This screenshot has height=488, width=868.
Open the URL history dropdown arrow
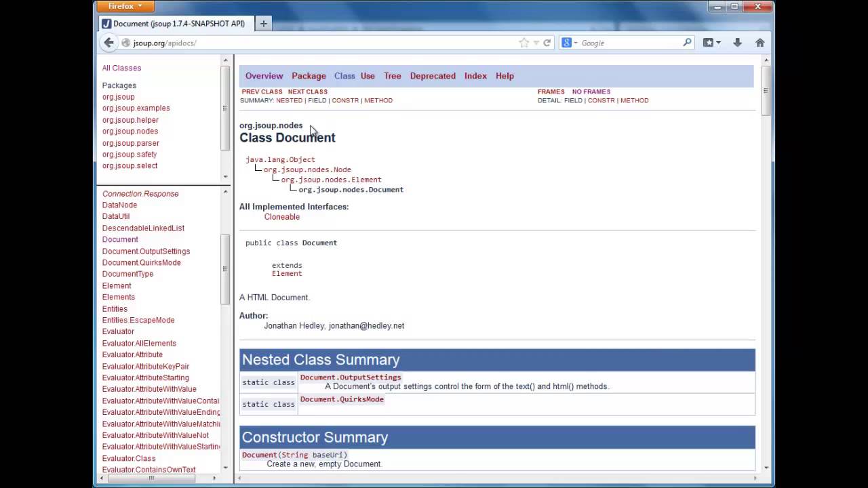coord(536,43)
